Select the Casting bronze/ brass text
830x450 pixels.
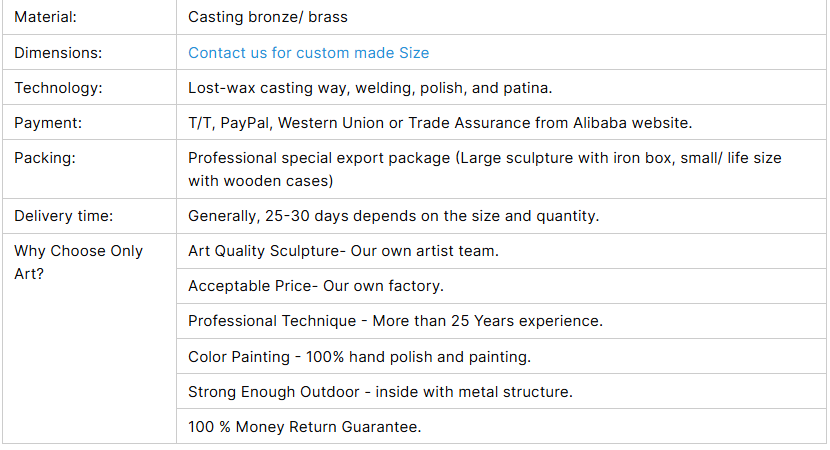pyautogui.click(x=268, y=17)
